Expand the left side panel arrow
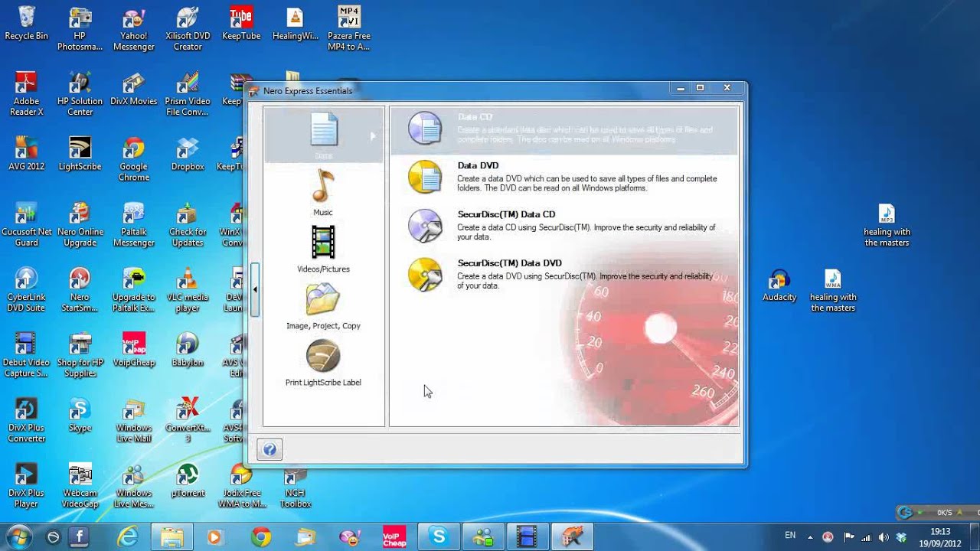The image size is (980, 551). pos(255,289)
